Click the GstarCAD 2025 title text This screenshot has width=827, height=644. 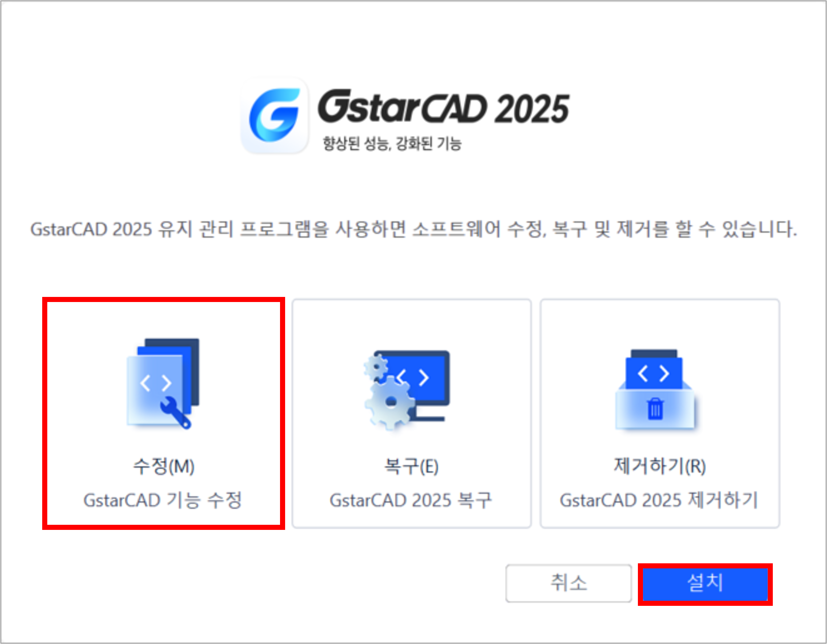pos(443,107)
